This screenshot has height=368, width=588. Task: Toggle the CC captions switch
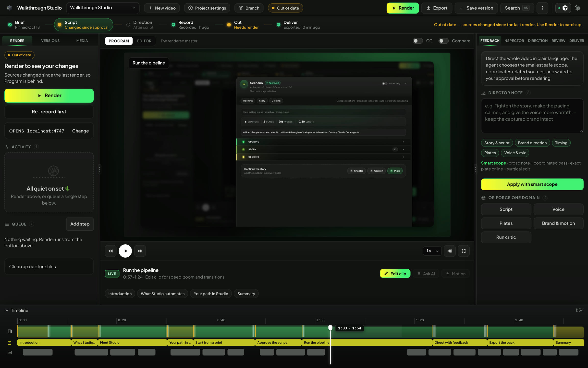coord(417,41)
